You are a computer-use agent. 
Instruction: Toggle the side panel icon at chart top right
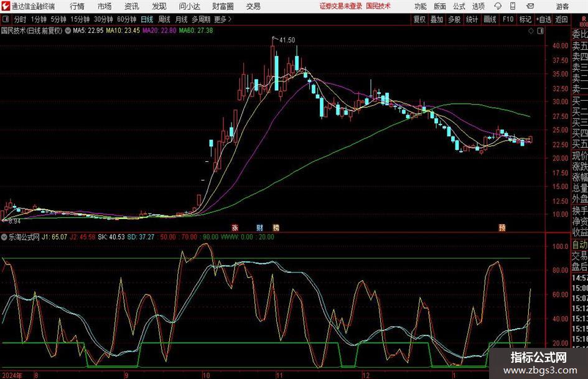(x=540, y=30)
